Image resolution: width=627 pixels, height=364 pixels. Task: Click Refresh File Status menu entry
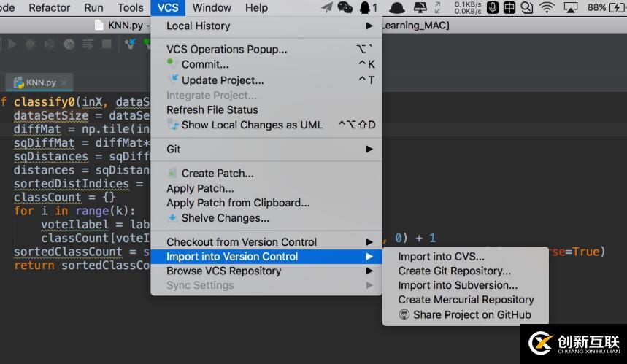(x=212, y=109)
